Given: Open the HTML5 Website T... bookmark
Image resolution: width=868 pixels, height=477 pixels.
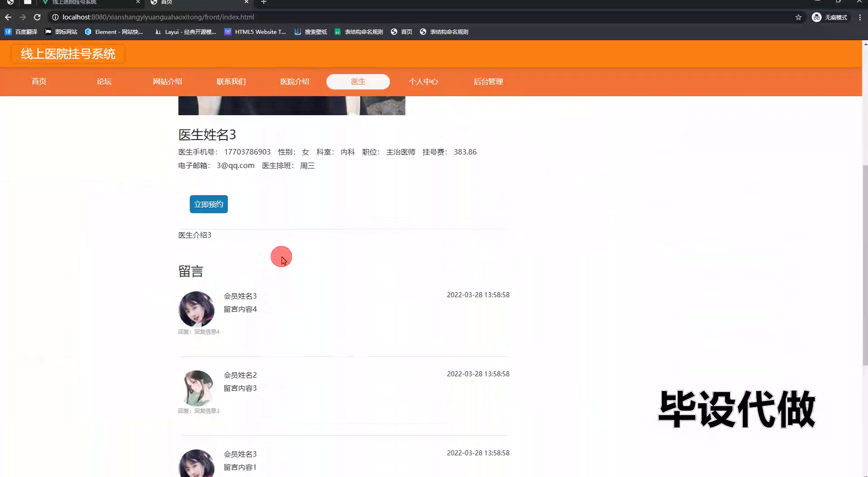Looking at the screenshot, I should point(255,32).
